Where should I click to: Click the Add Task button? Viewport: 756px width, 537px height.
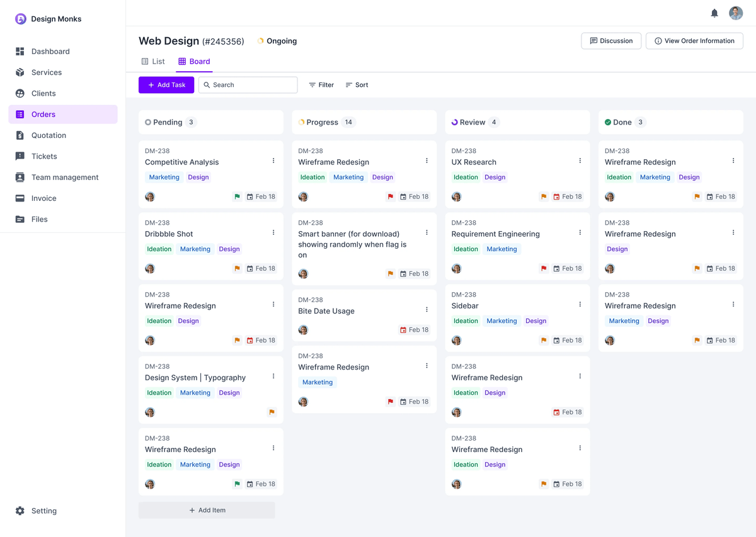(x=166, y=85)
